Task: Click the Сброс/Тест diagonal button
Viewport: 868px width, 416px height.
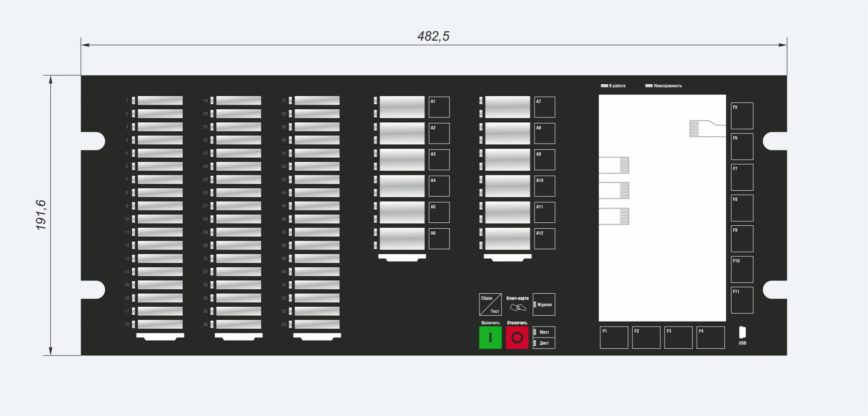Action: 490,305
